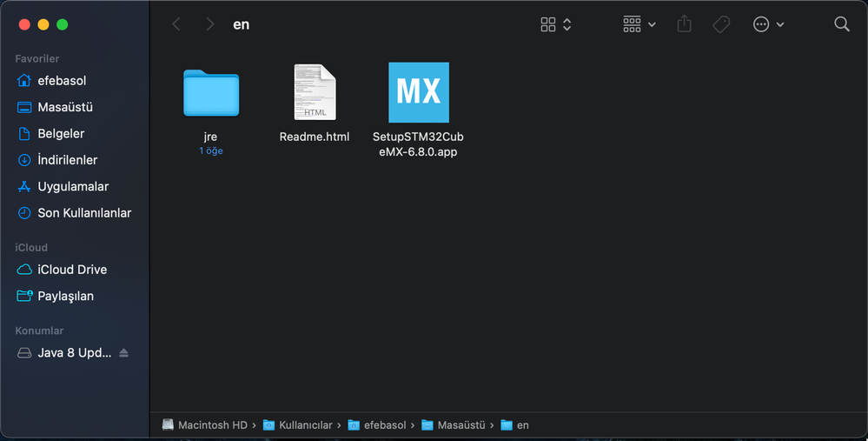Click the Tags toolbar icon
The image size is (868, 441).
pos(721,23)
